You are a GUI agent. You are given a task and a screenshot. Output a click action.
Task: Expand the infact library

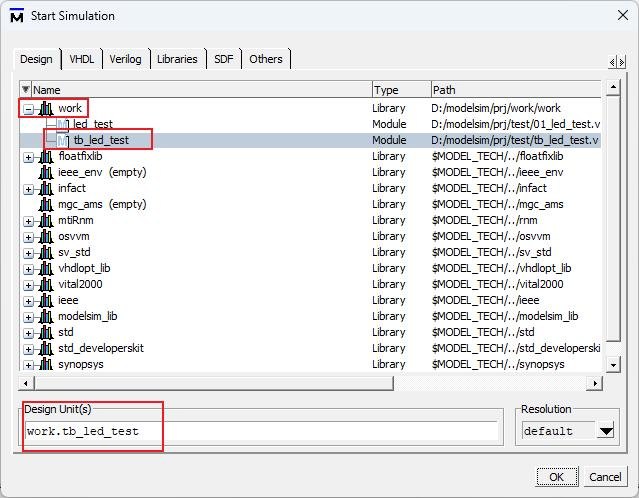[28, 190]
